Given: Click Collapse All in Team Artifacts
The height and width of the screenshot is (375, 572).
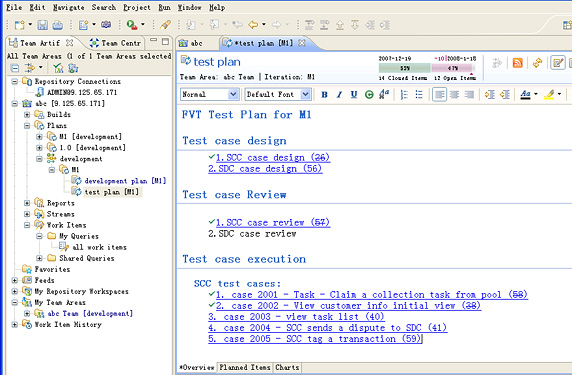Looking at the screenshot, I should (15, 68).
